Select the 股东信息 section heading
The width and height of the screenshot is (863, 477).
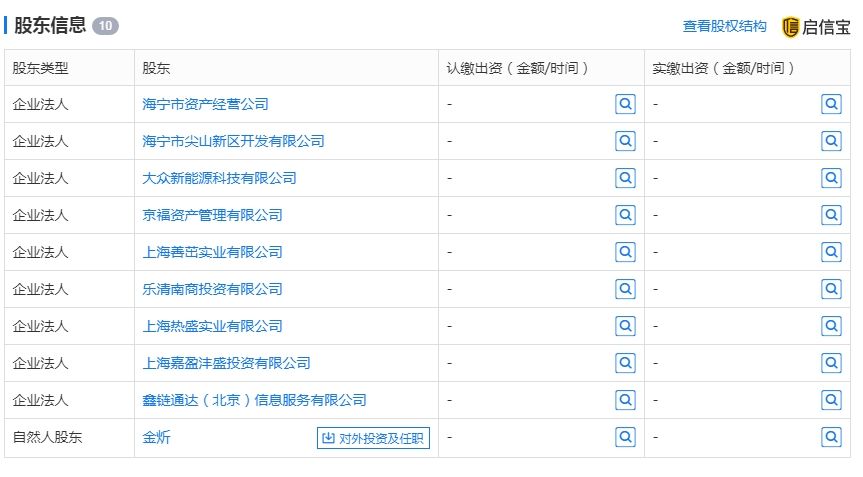click(50, 25)
